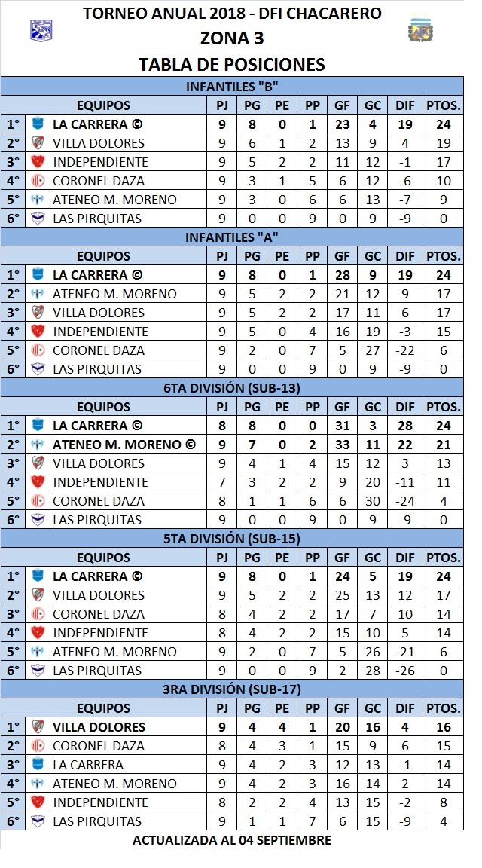Click the AFA crest at top right
Viewport: 482px width, 868px height.
pyautogui.click(x=417, y=30)
